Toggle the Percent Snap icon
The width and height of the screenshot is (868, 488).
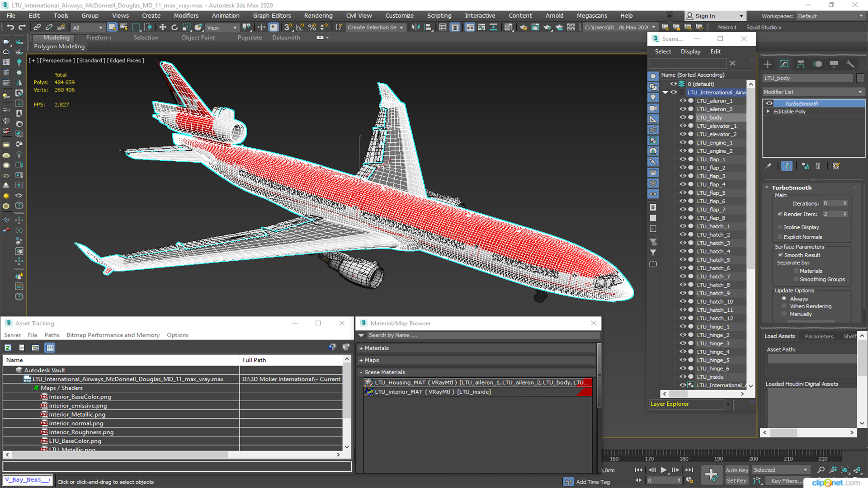[x=312, y=27]
